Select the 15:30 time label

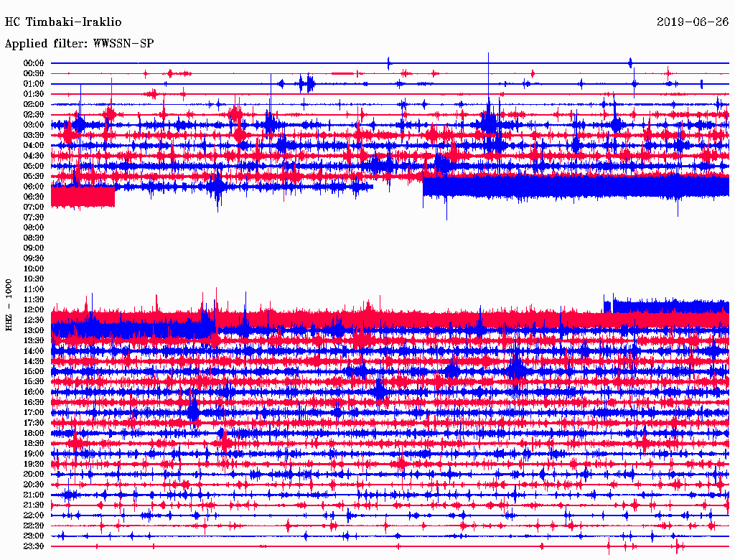point(34,382)
